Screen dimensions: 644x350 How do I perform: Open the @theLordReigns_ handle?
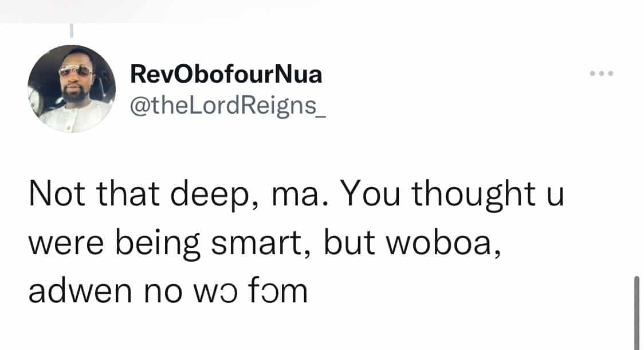click(x=228, y=106)
